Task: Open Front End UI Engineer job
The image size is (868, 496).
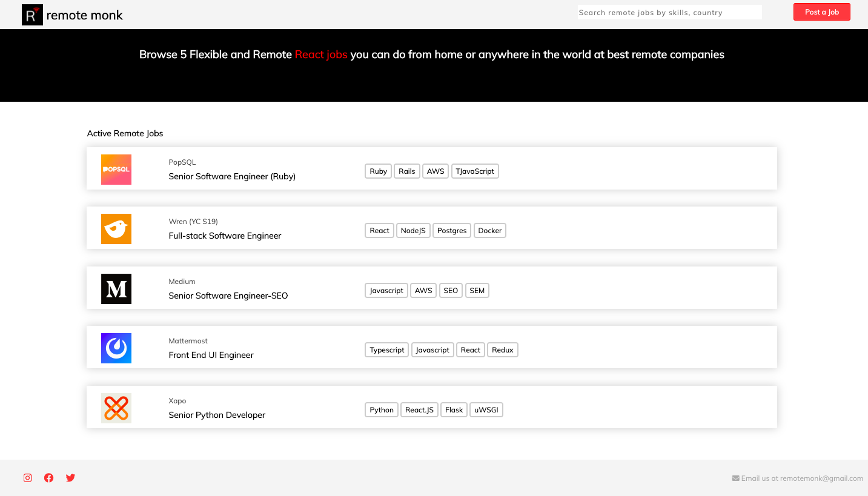Action: (x=211, y=355)
